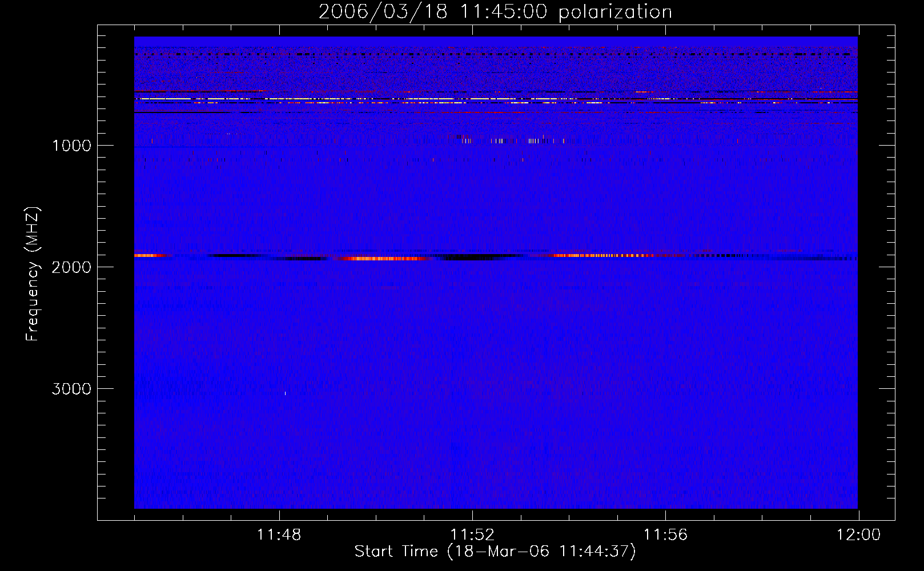Select the 'Frequency (MHZ)' axis label
This screenshot has width=924, height=571.
33,274
